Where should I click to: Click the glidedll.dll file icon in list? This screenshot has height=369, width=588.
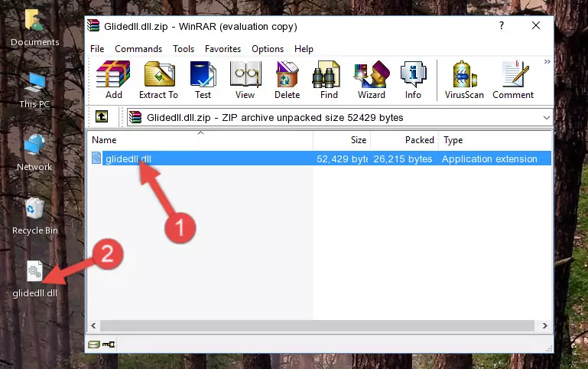(96, 158)
